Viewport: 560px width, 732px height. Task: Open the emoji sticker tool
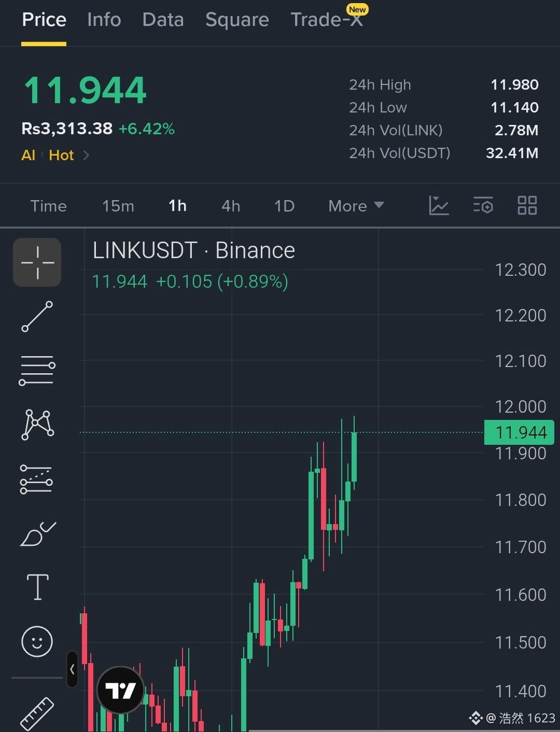tap(37, 641)
